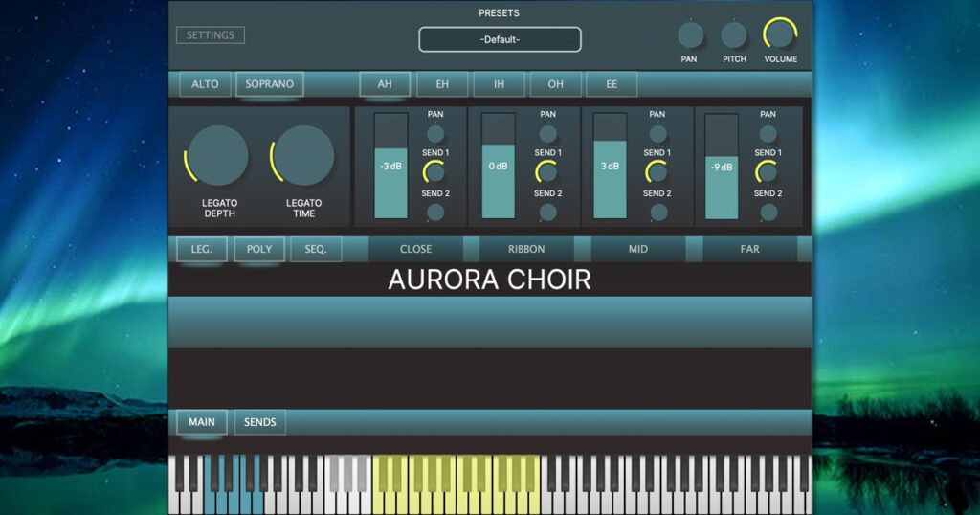Click the Ribbon mic 0 dB fader
The width and height of the screenshot is (980, 515).
click(498, 166)
